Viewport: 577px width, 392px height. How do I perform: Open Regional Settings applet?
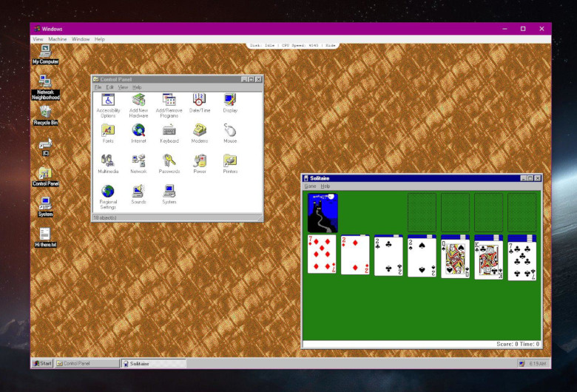108,197
